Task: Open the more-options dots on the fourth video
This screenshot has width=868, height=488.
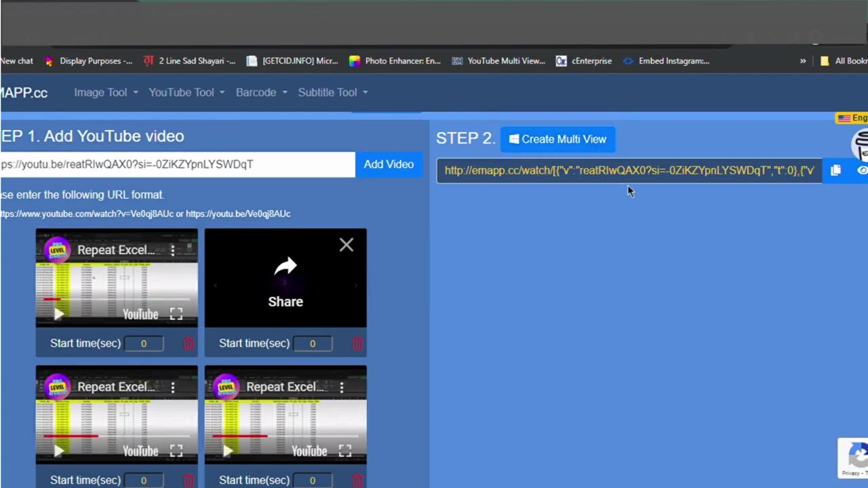Action: [x=342, y=387]
